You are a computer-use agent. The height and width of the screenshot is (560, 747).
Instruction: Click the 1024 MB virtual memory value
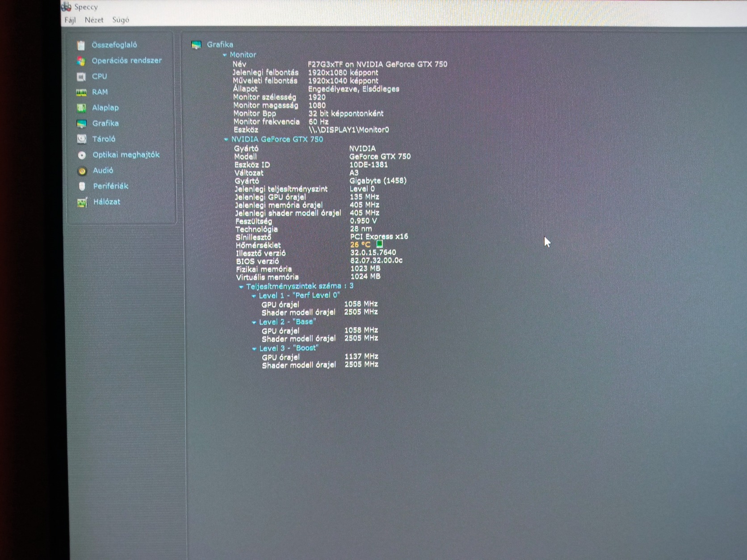coord(365,276)
